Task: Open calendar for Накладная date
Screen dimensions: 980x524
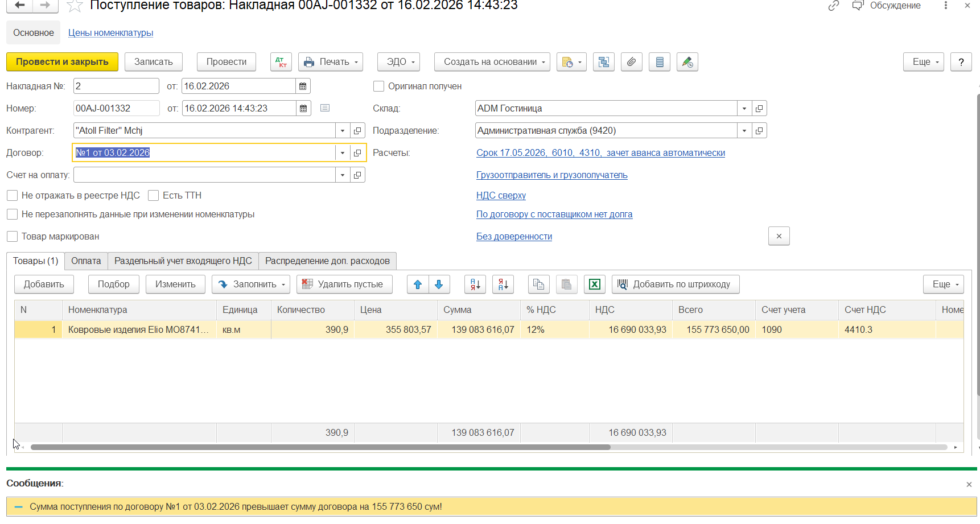Action: (303, 86)
